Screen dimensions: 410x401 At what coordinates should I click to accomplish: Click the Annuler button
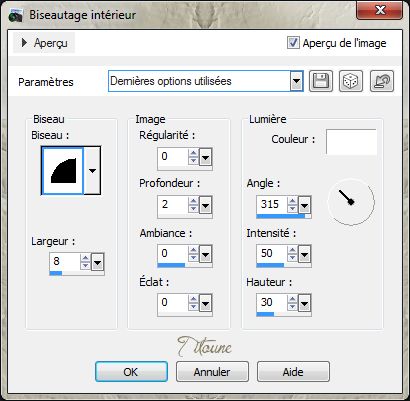tap(212, 372)
